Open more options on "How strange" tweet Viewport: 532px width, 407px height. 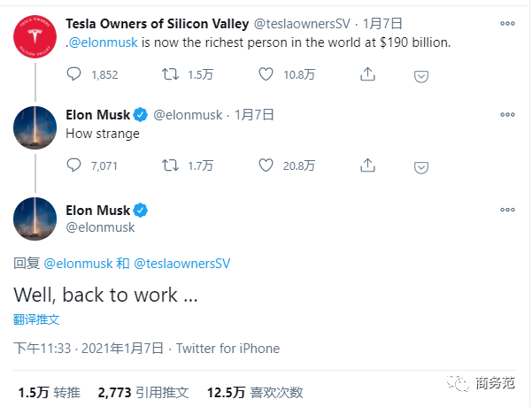point(507,115)
